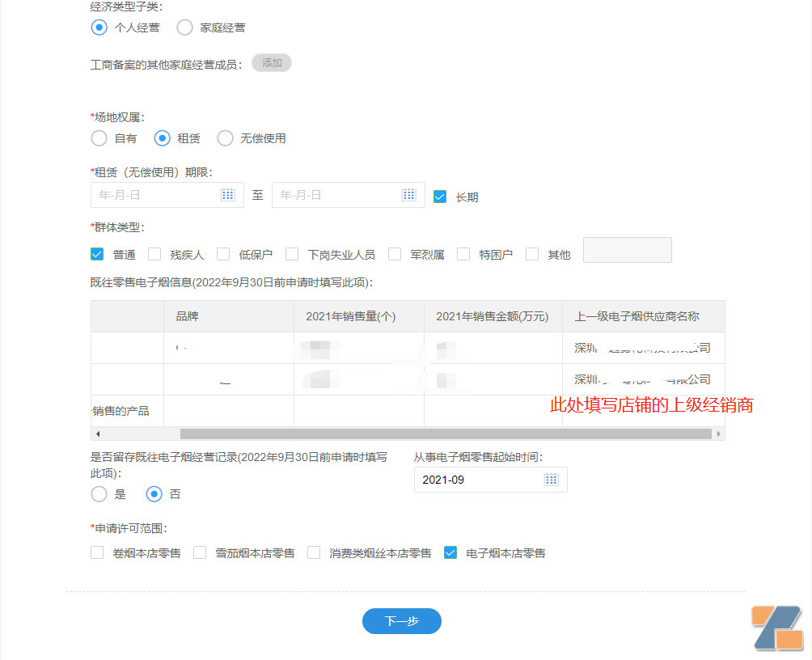Check the 特困户 checkbox

pyautogui.click(x=463, y=253)
